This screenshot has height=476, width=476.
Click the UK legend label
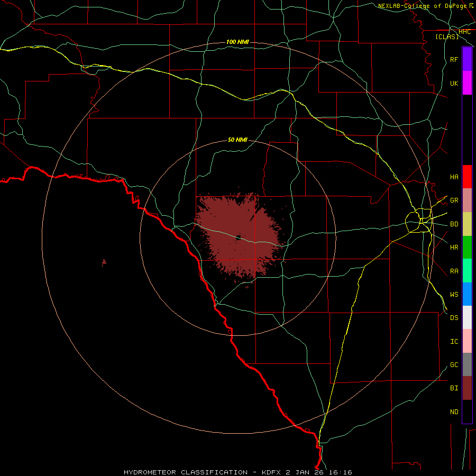454,83
